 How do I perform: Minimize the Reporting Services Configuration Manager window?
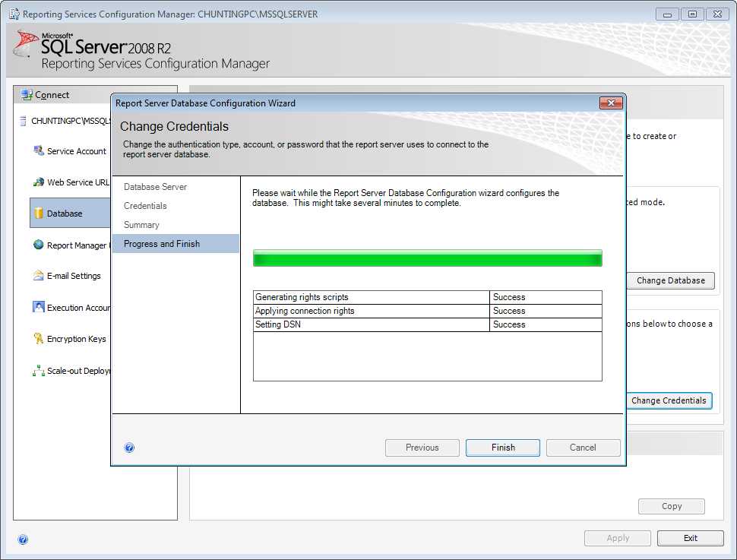click(x=667, y=14)
